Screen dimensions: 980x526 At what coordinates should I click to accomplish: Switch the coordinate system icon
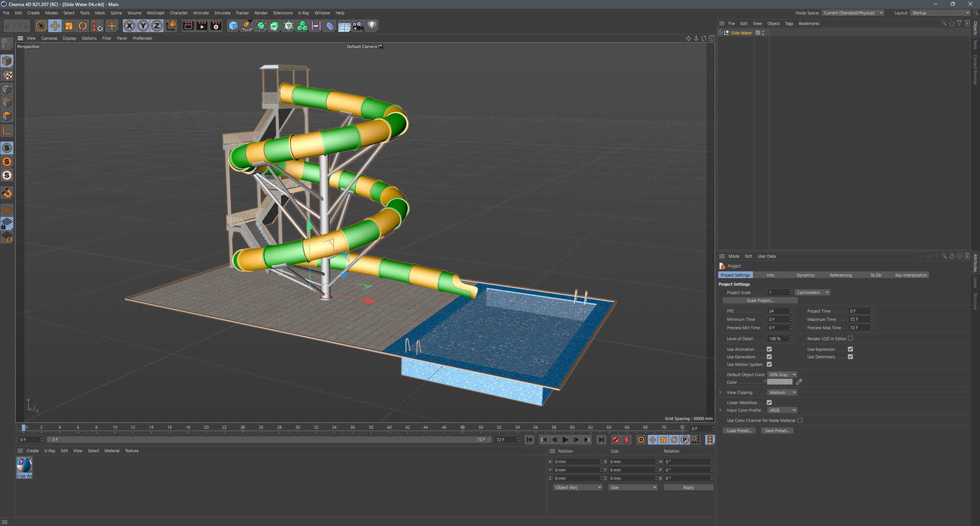(171, 26)
